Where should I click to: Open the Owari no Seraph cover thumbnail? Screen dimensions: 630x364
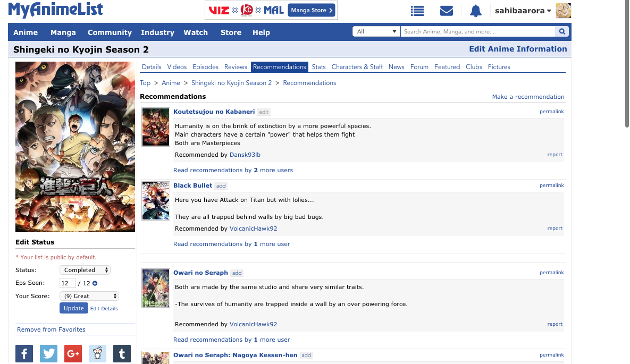point(155,288)
